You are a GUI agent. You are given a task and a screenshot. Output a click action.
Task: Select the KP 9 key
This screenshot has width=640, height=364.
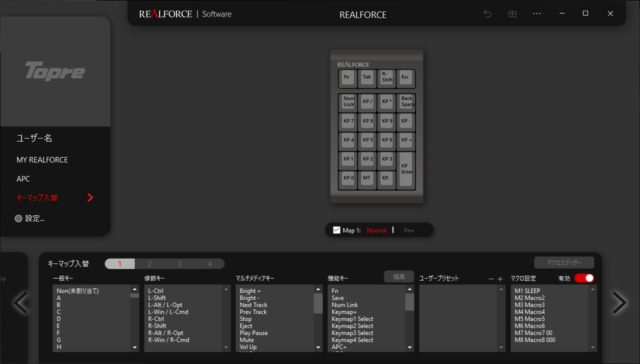pos(387,122)
